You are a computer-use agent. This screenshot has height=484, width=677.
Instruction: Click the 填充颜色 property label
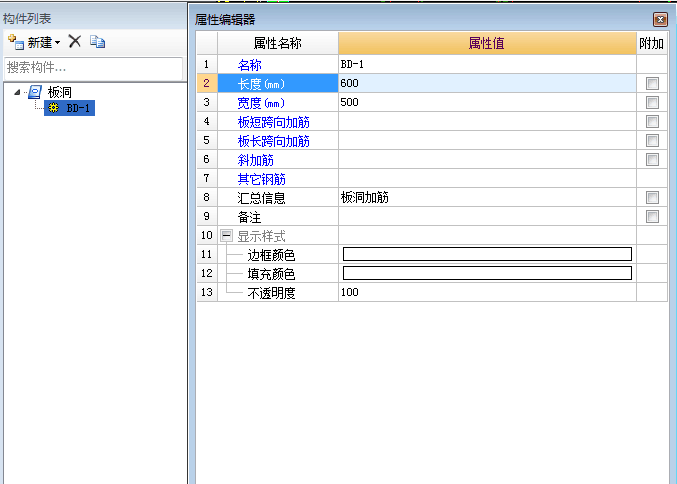(x=271, y=274)
